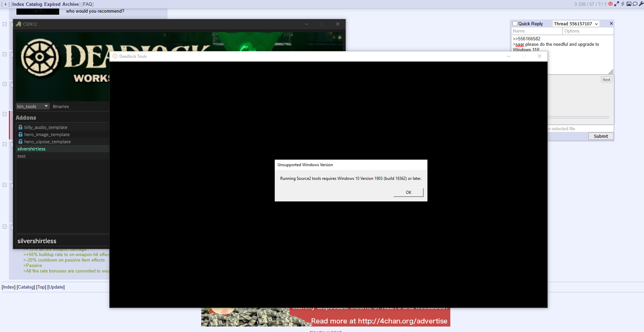Click the bracketed [Index] link in the footer
This screenshot has width=644, height=332.
pyautogui.click(x=9, y=287)
